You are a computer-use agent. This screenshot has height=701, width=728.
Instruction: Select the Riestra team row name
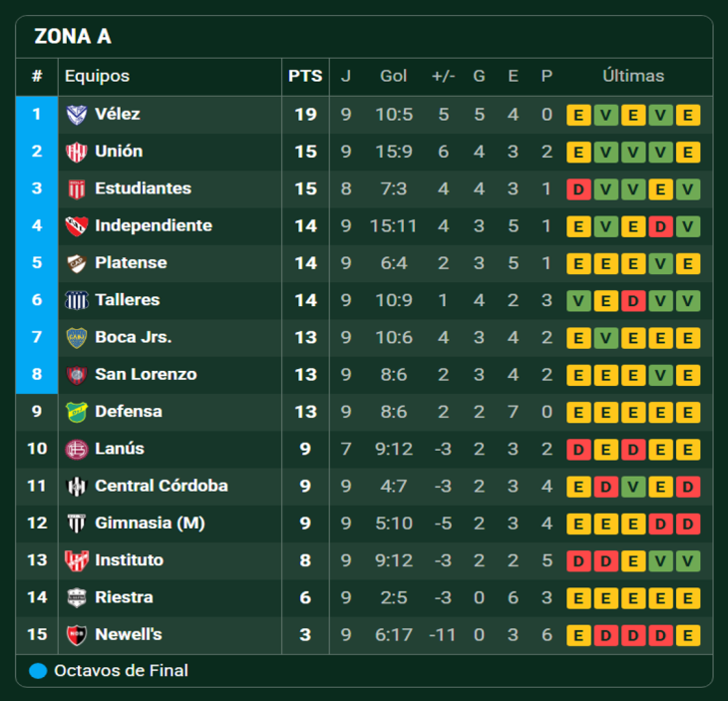pyautogui.click(x=124, y=597)
